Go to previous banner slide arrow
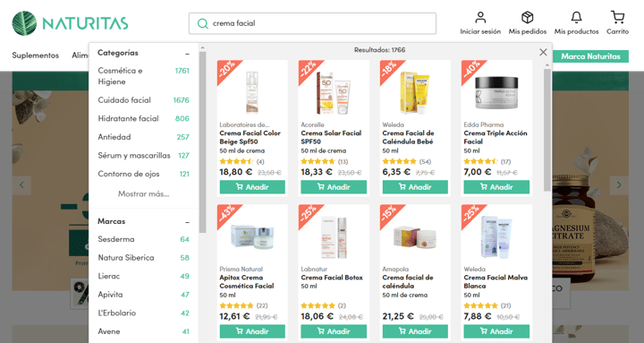 coord(21,185)
